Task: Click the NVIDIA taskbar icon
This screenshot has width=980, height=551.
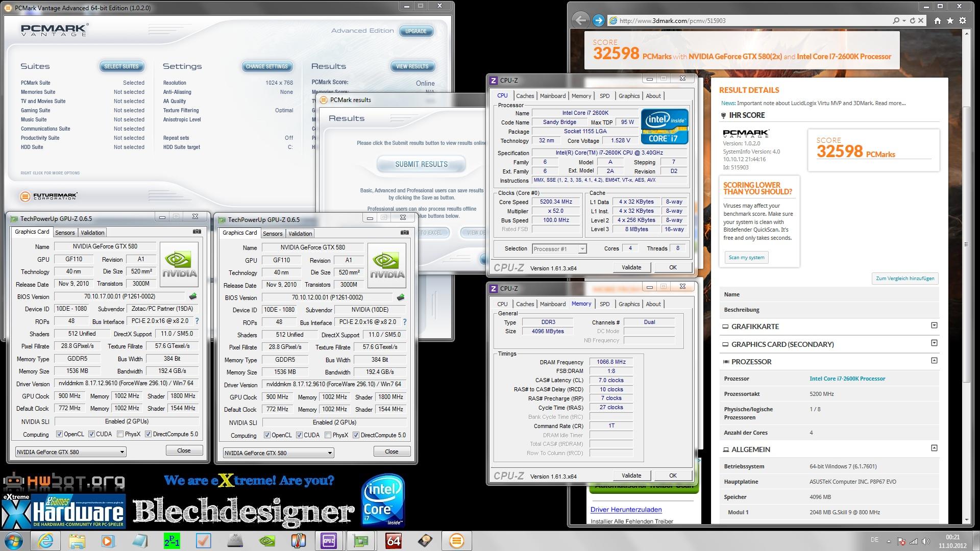Action: click(267, 541)
